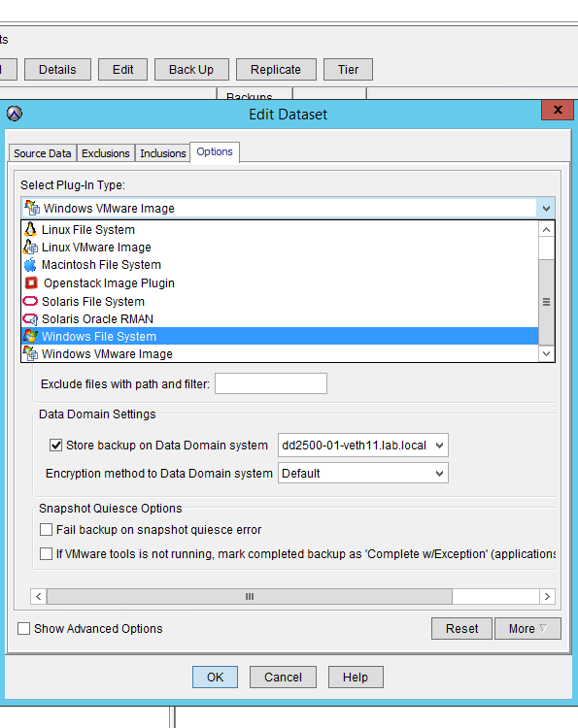Click the selected plug-in icon in combo box
This screenshot has height=728, width=578.
coord(32,208)
